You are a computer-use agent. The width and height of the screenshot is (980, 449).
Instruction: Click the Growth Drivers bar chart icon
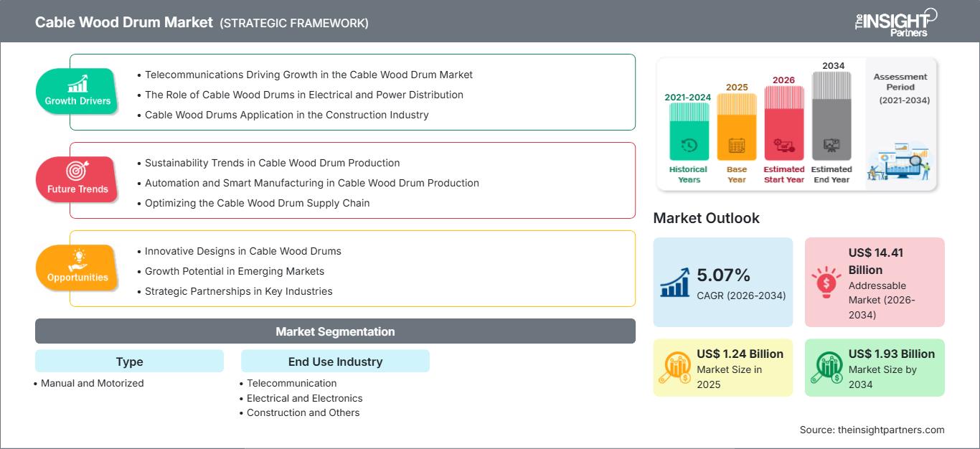77,83
